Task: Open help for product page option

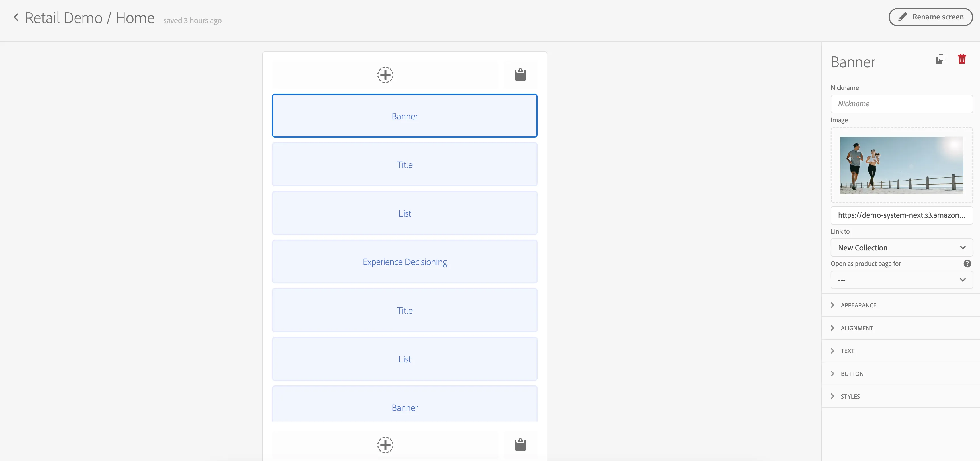Action: 967,264
